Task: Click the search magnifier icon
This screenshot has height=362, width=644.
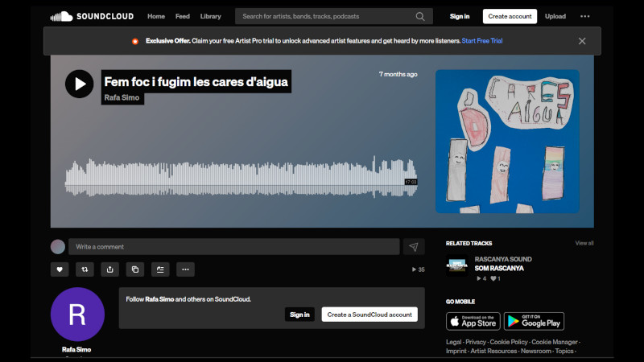Action: tap(420, 16)
